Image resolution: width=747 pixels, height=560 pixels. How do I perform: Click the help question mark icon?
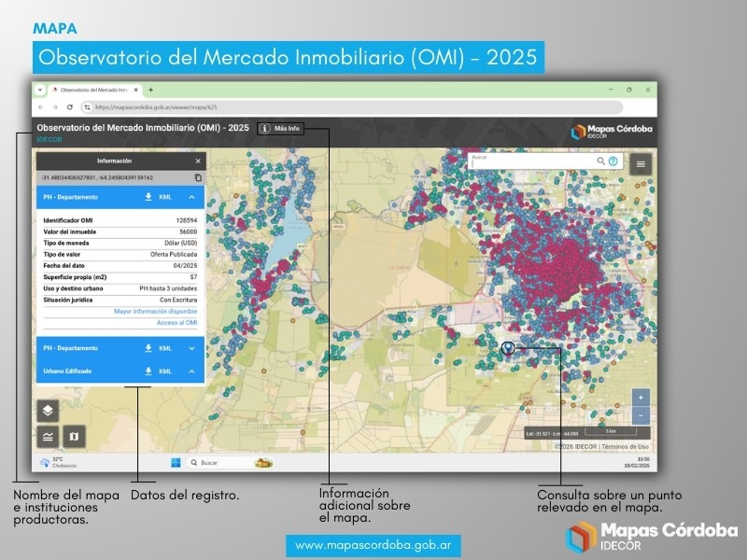pyautogui.click(x=613, y=161)
